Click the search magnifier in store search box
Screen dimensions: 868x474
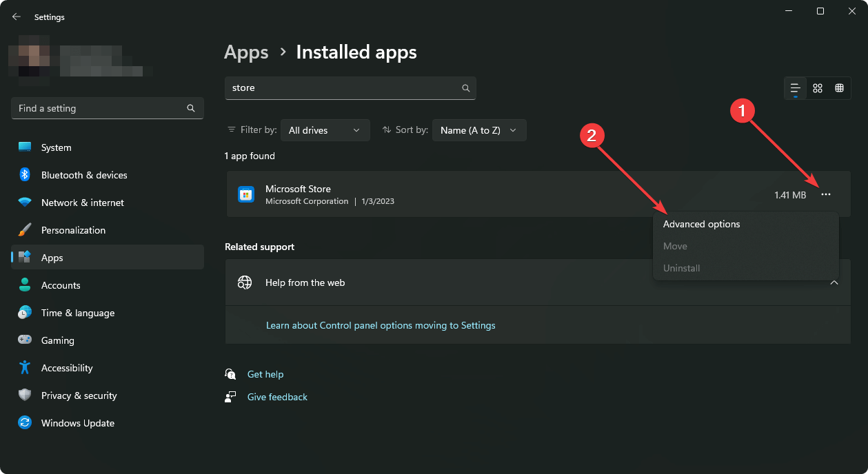(x=465, y=88)
